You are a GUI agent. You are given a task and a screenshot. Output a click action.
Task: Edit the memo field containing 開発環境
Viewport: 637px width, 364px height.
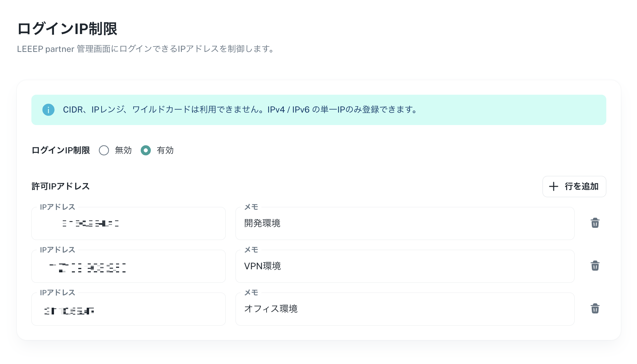(405, 223)
